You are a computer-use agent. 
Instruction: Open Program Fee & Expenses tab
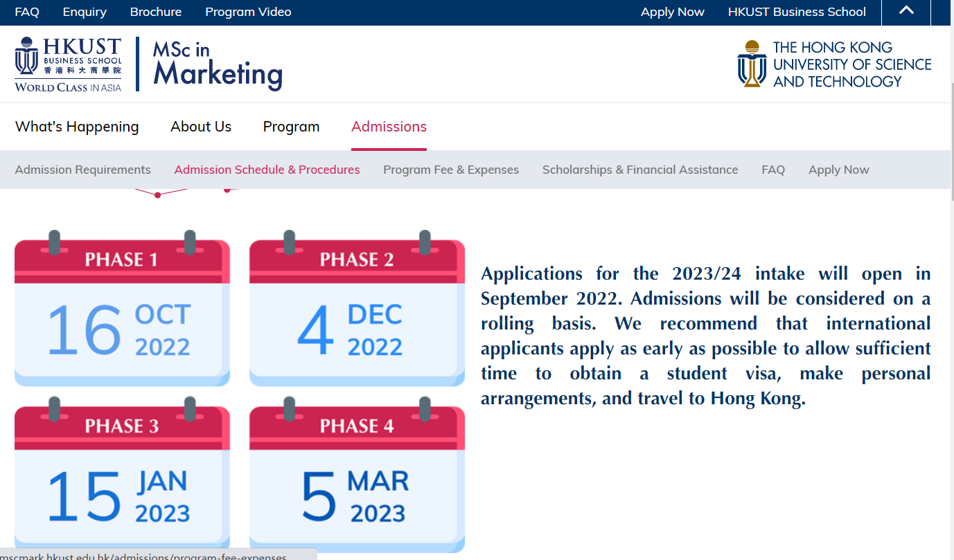[x=451, y=170]
